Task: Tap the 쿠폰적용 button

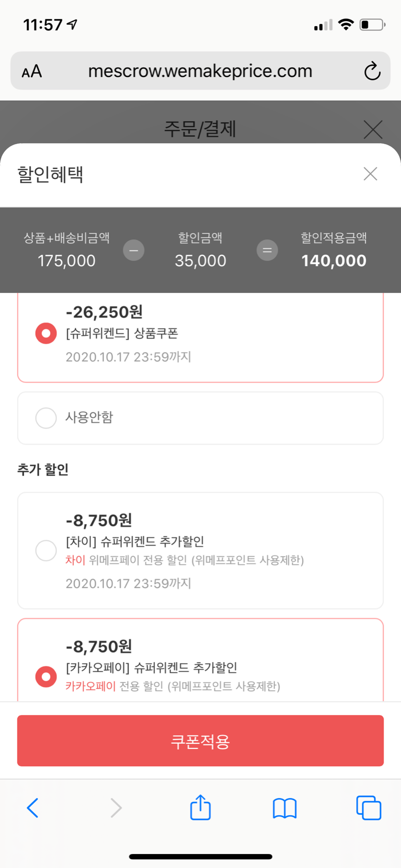Action: (x=200, y=741)
